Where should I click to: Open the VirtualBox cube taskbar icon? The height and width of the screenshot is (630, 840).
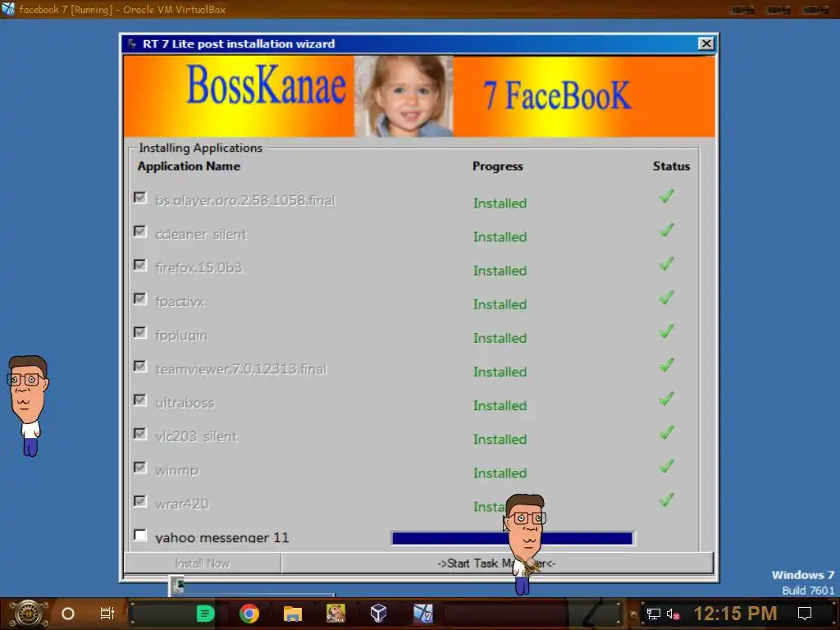(379, 614)
